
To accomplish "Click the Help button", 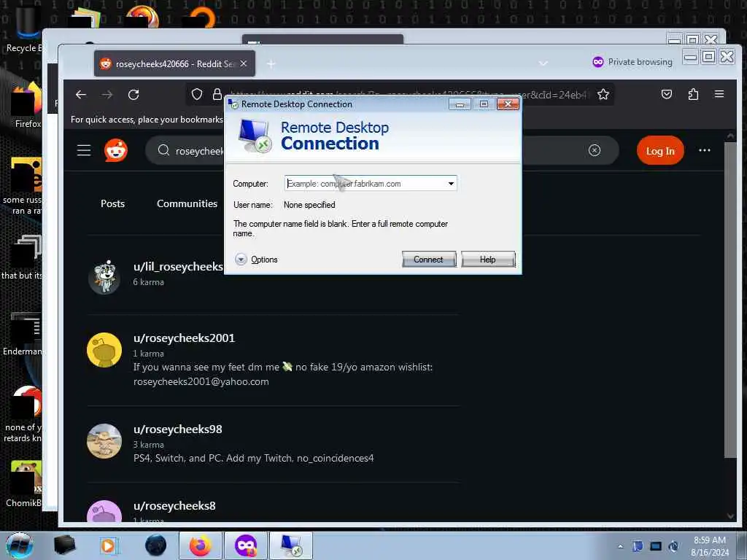I will click(488, 259).
